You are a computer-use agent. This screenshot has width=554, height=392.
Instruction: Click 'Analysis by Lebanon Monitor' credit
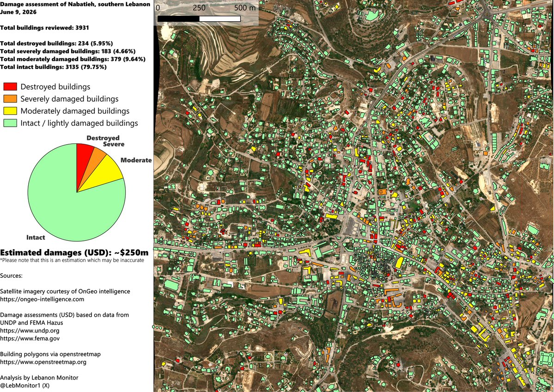(x=39, y=378)
